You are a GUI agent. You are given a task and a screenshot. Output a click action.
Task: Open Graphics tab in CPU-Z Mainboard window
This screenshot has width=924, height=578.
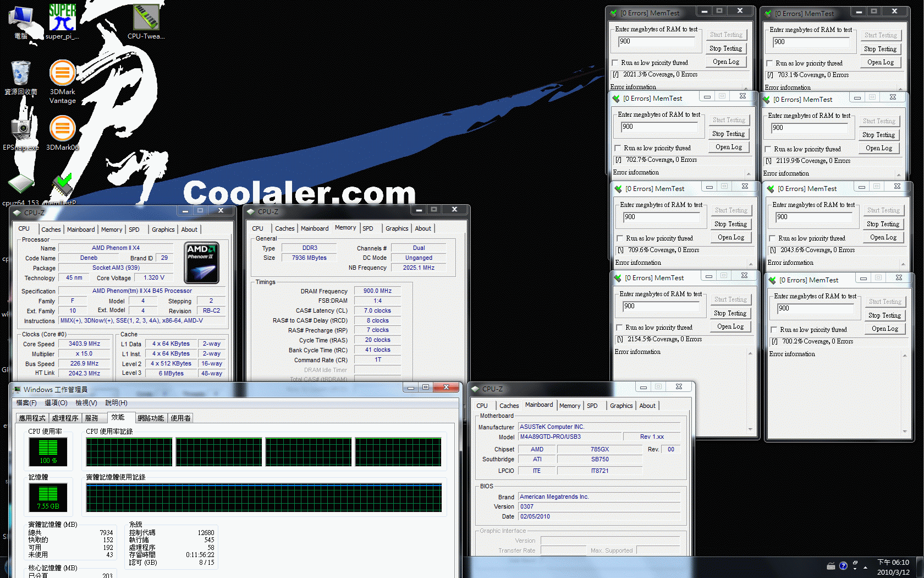(621, 406)
